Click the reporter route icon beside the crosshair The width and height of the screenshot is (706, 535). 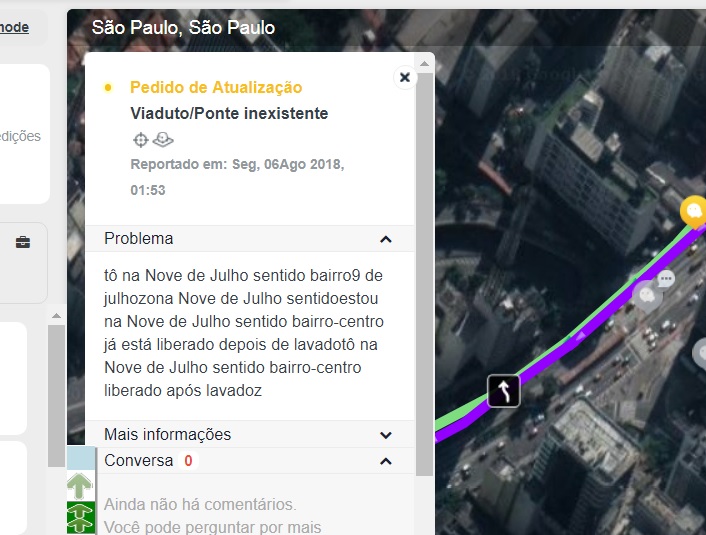click(163, 140)
